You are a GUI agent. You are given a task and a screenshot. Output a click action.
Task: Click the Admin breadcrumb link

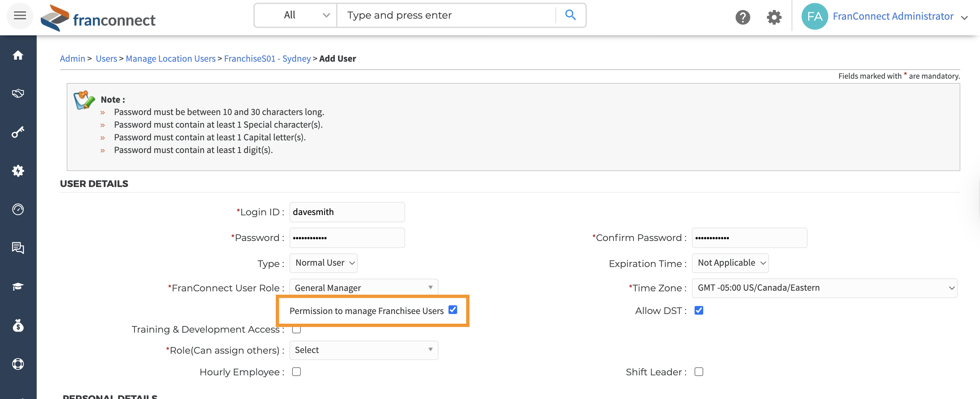72,59
